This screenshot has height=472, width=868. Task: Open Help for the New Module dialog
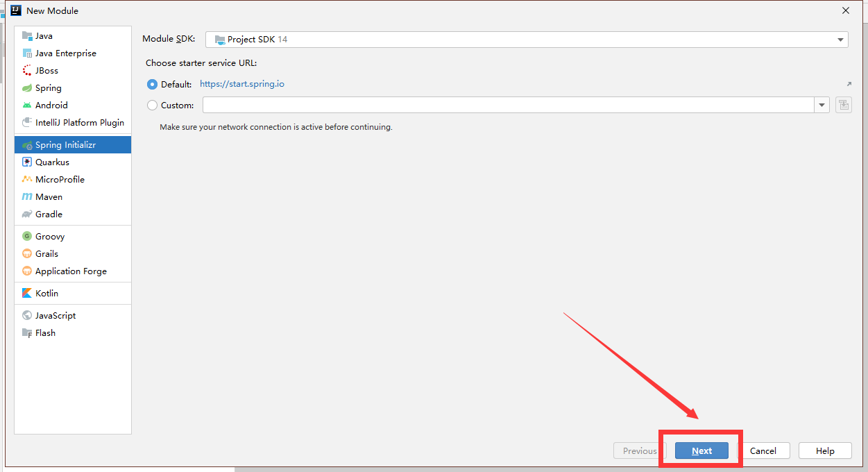(x=825, y=451)
